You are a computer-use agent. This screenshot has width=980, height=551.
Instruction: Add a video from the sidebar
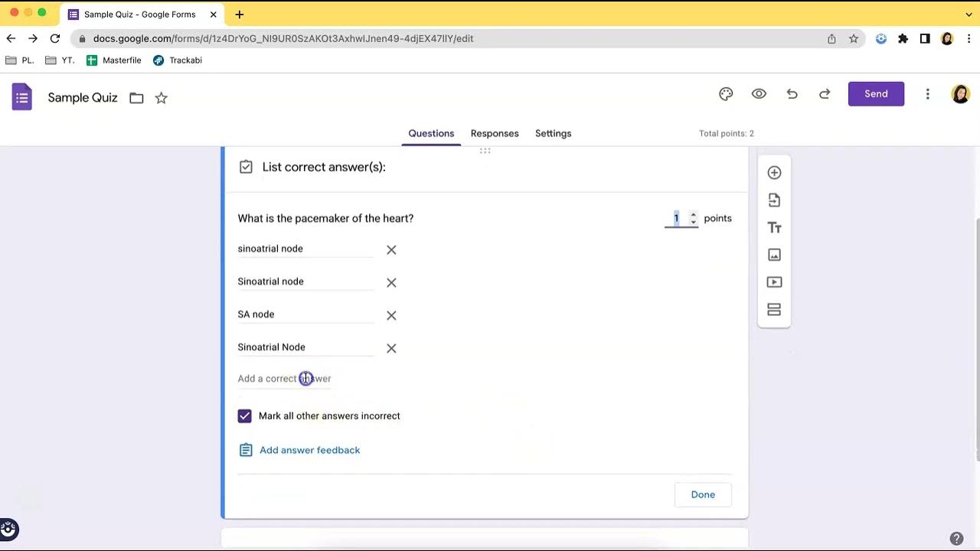coord(774,282)
